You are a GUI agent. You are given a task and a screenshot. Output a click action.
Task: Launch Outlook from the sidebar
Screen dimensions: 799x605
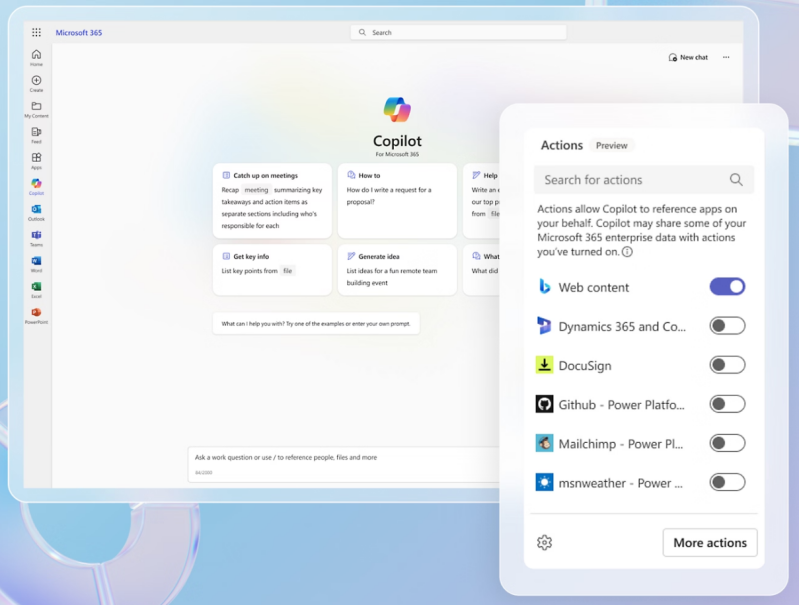tap(36, 212)
